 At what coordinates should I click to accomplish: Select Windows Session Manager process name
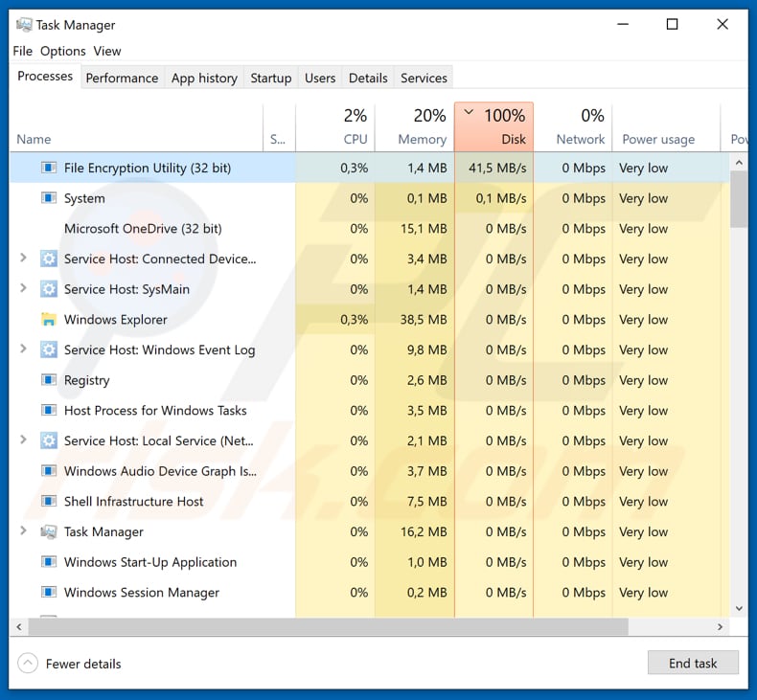[142, 593]
